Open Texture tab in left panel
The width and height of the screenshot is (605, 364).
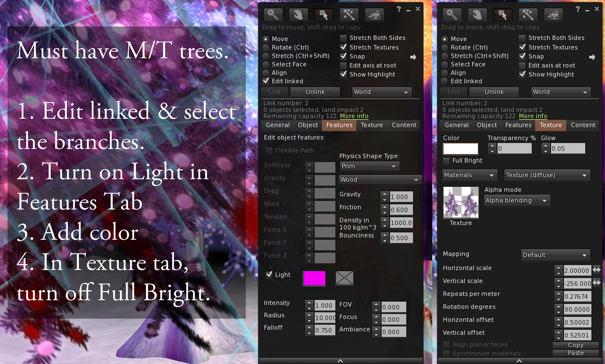point(372,125)
